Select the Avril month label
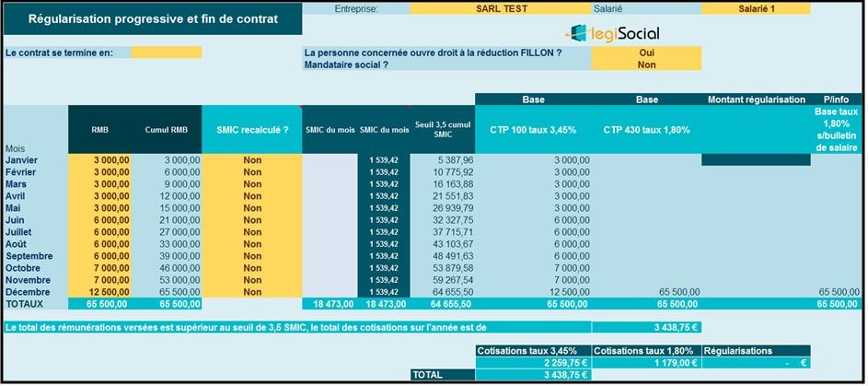Viewport: 868px width, 386px height. [36, 196]
